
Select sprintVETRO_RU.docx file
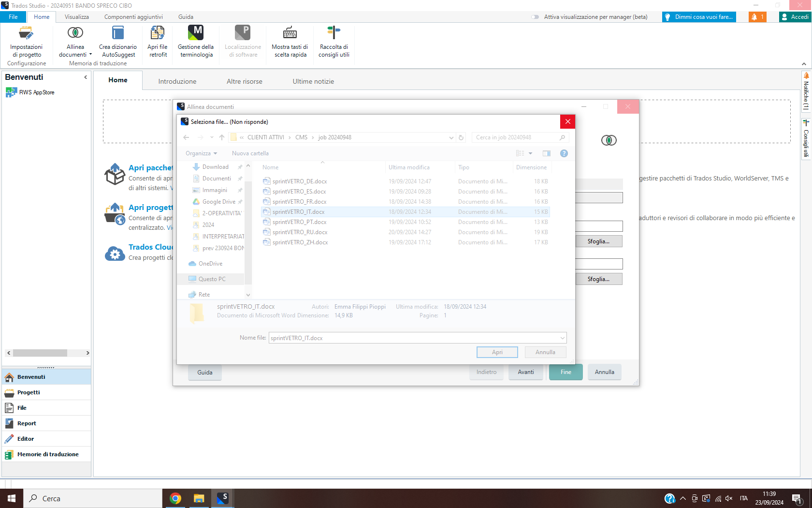(300, 232)
